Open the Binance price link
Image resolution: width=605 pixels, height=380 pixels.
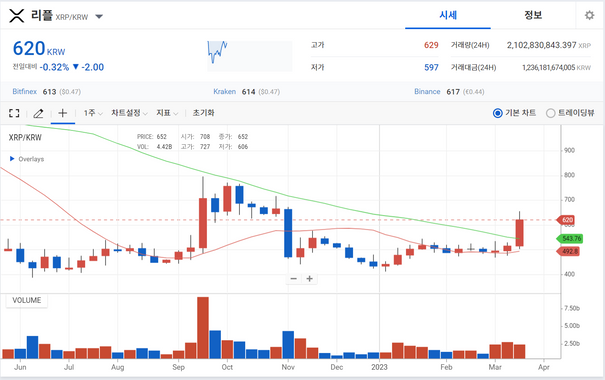pos(427,91)
